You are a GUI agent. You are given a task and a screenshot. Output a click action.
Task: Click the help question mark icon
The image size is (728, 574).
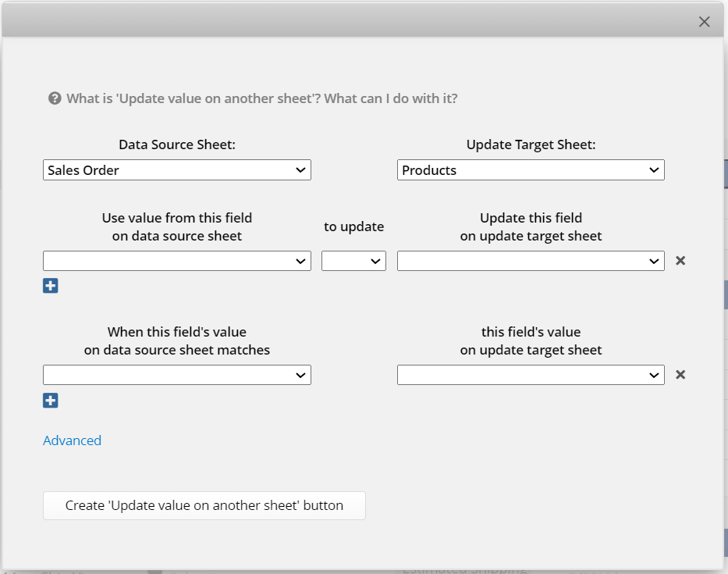55,98
